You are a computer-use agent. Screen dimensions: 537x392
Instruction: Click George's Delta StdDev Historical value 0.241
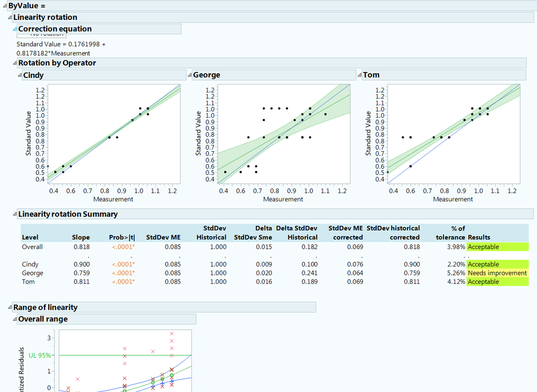310,273
